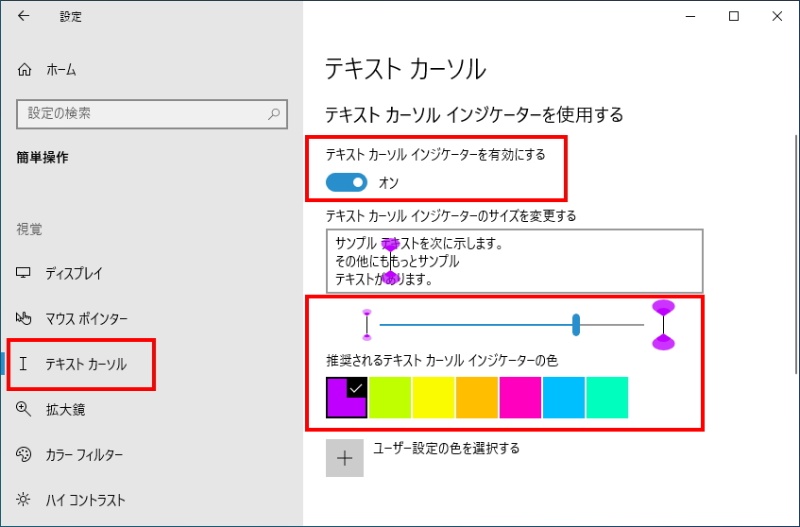Select the yellow color swatch
This screenshot has height=527, width=800.
point(433,397)
